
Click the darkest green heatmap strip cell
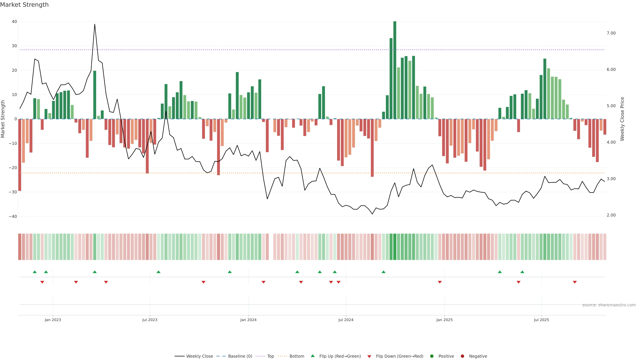tap(395, 247)
